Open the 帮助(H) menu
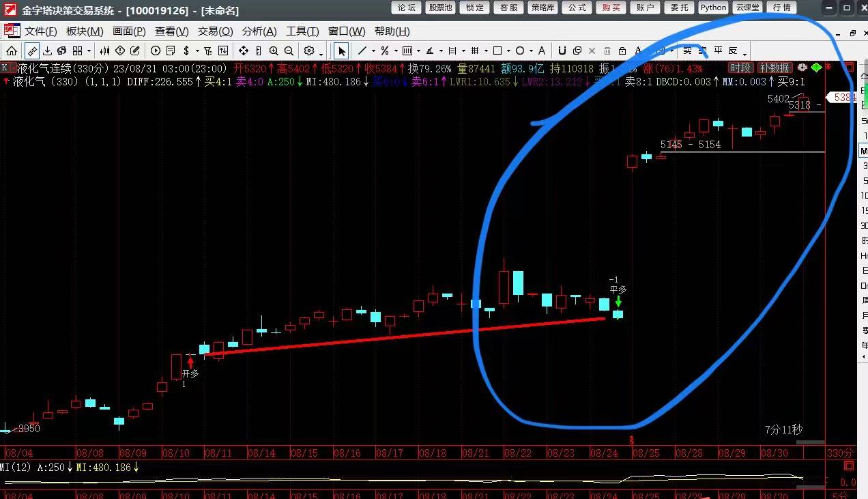The width and height of the screenshot is (868, 499). 392,31
